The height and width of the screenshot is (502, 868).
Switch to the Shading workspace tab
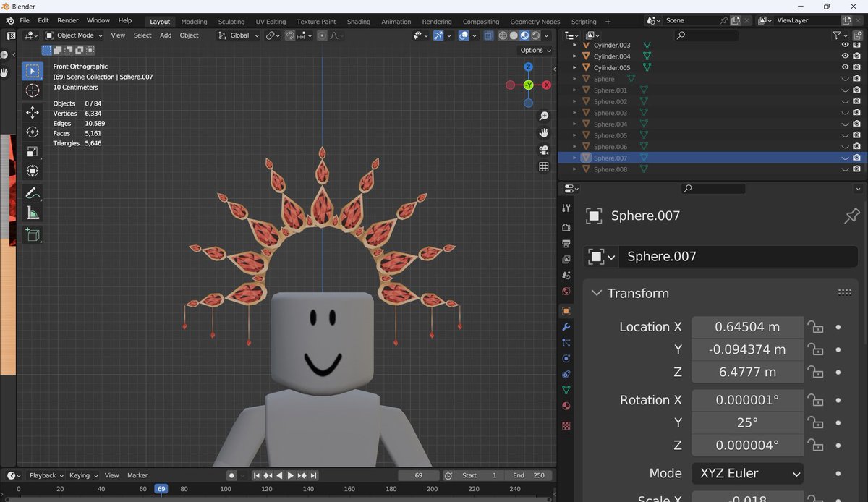[358, 22]
